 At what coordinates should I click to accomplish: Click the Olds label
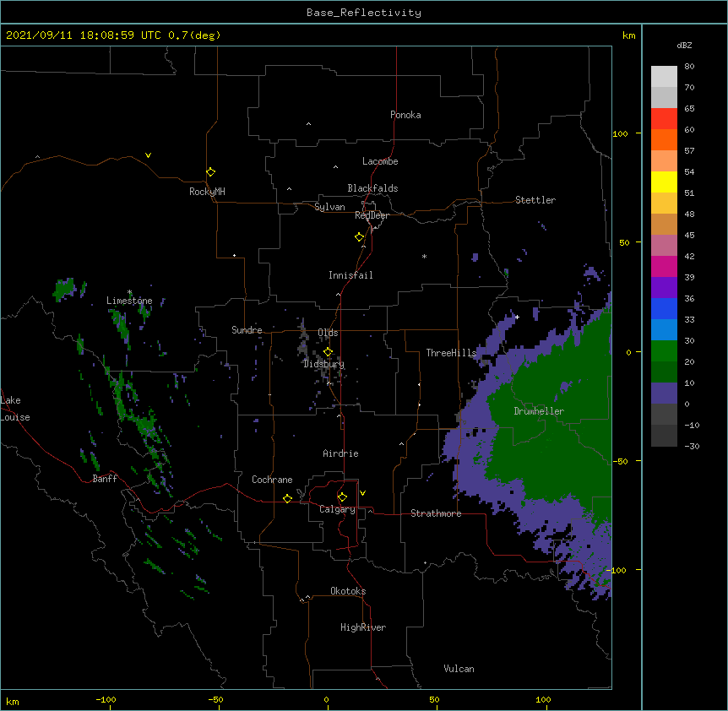(328, 333)
